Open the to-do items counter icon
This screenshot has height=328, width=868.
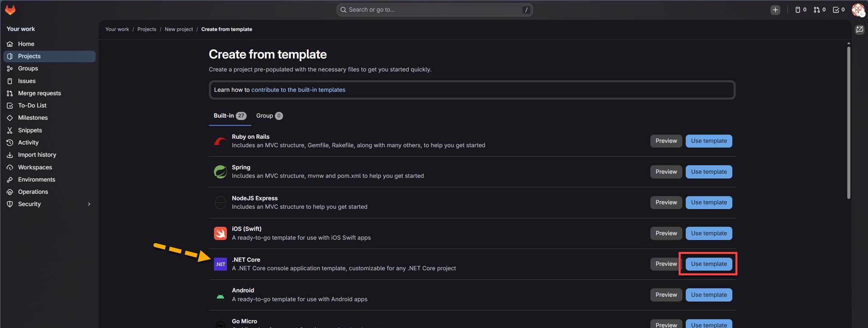point(838,10)
